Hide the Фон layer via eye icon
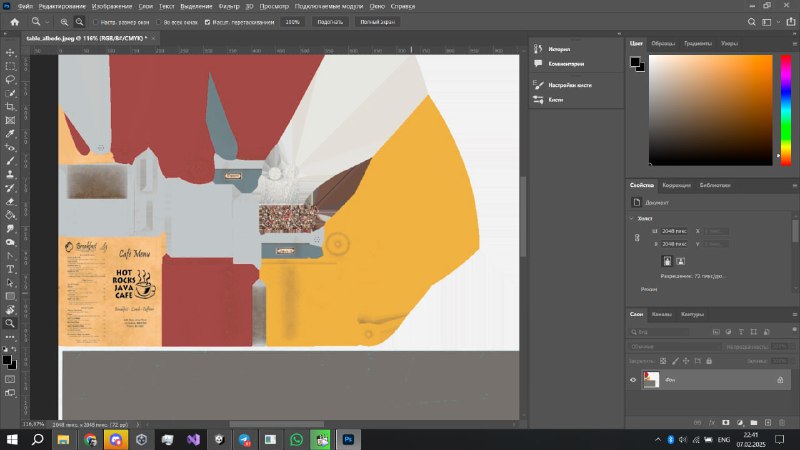800x450 pixels. point(633,380)
